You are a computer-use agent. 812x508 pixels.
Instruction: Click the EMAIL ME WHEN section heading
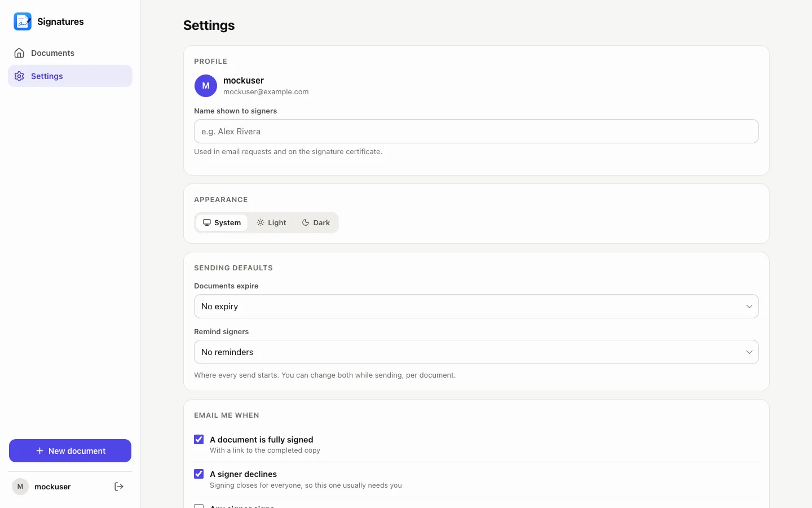coord(227,415)
